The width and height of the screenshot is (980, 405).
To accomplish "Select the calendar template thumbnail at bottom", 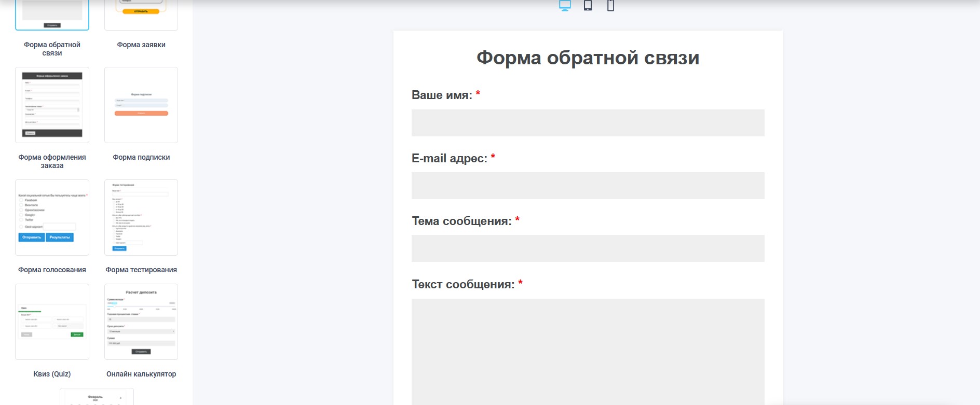I will [x=97, y=397].
